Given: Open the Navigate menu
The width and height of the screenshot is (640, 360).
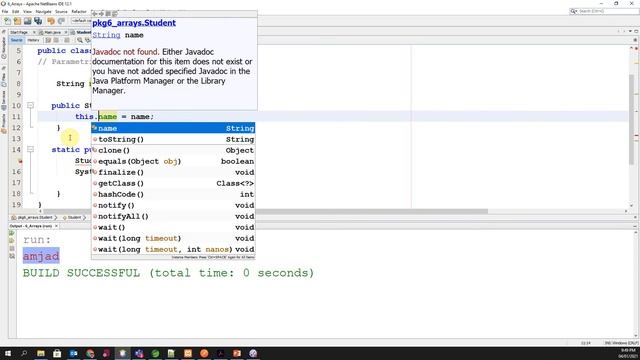Looking at the screenshot, I should tap(43, 11).
